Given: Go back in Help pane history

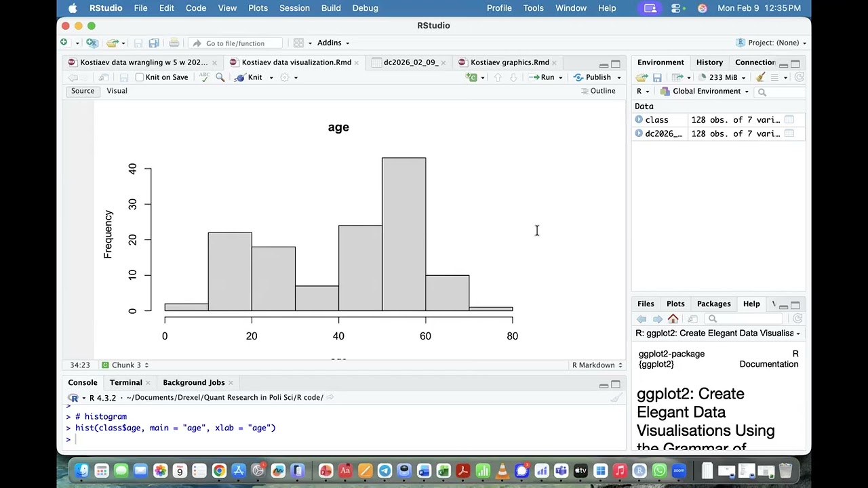Looking at the screenshot, I should click(642, 319).
